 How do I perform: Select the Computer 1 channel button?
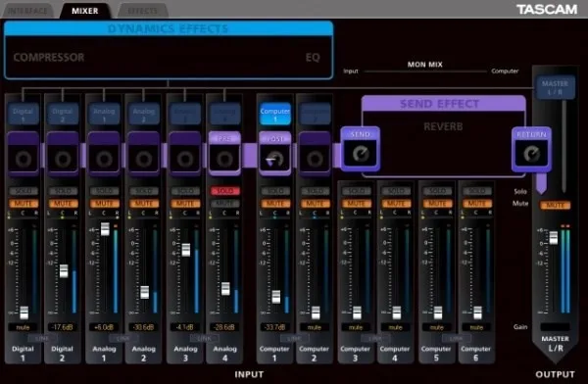click(x=274, y=115)
